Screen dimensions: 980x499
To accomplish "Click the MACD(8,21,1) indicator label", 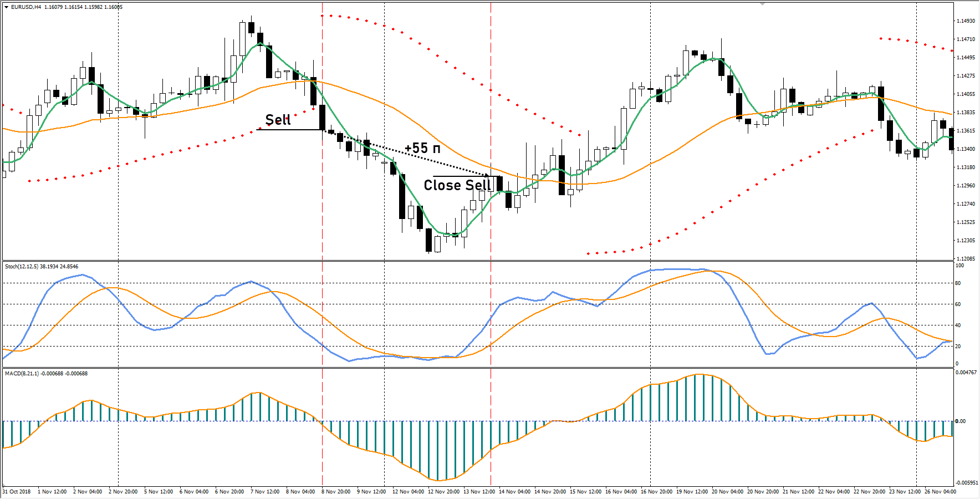I will click(22, 374).
